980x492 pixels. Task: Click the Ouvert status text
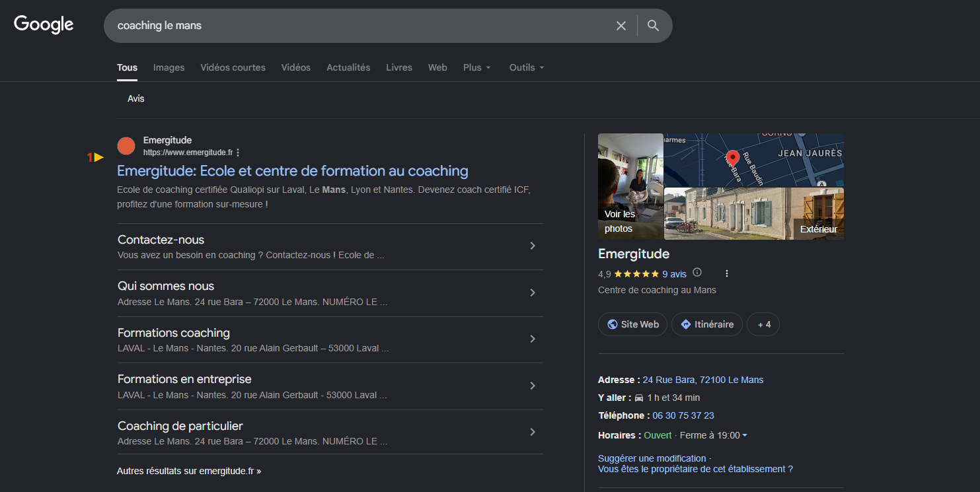658,435
